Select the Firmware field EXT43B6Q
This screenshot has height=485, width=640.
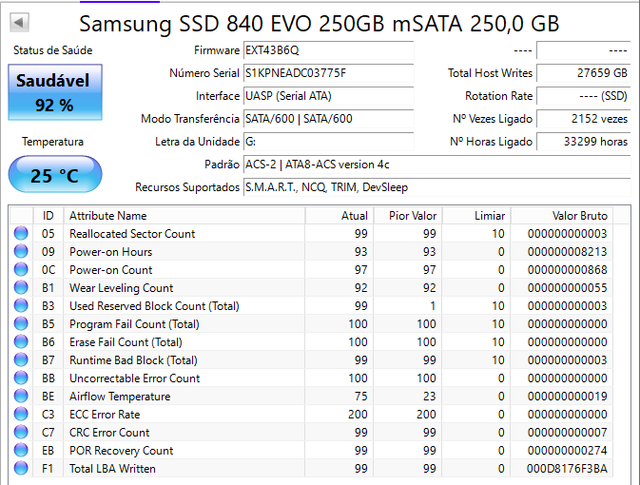tap(329, 50)
